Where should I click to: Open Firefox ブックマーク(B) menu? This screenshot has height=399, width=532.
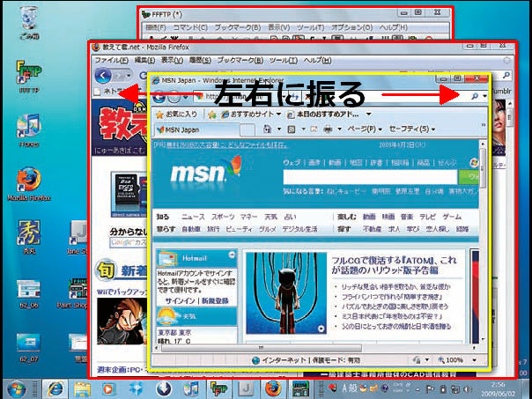240,61
